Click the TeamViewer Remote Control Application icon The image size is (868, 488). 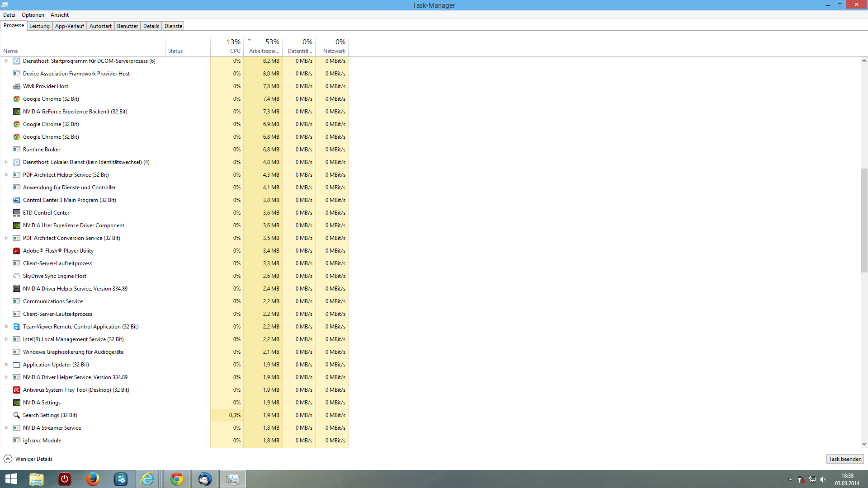click(x=17, y=327)
